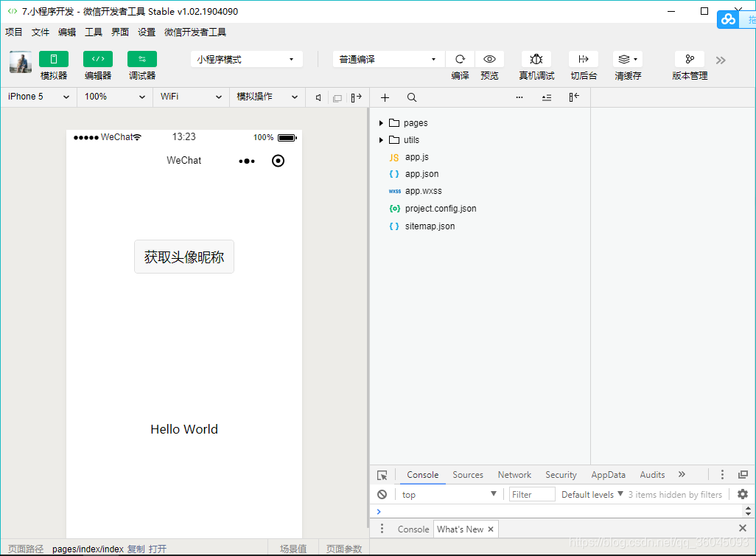Image resolution: width=756 pixels, height=556 pixels.
Task: Click the console Filter input field
Action: coord(532,494)
